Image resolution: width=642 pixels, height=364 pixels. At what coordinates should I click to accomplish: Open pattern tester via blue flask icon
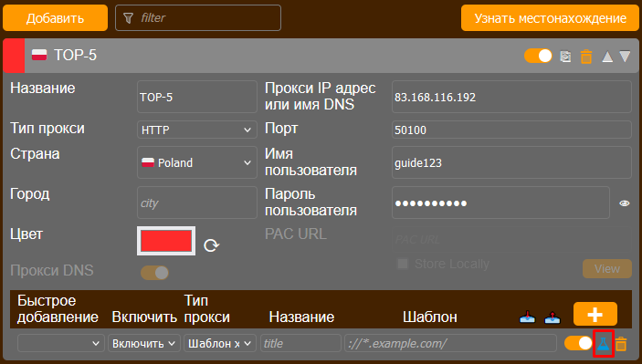(x=603, y=344)
